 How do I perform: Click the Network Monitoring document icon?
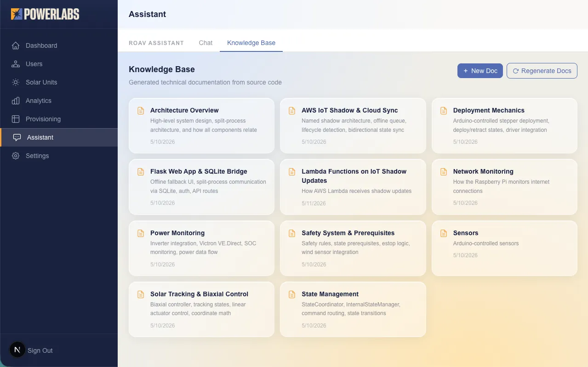tap(444, 172)
